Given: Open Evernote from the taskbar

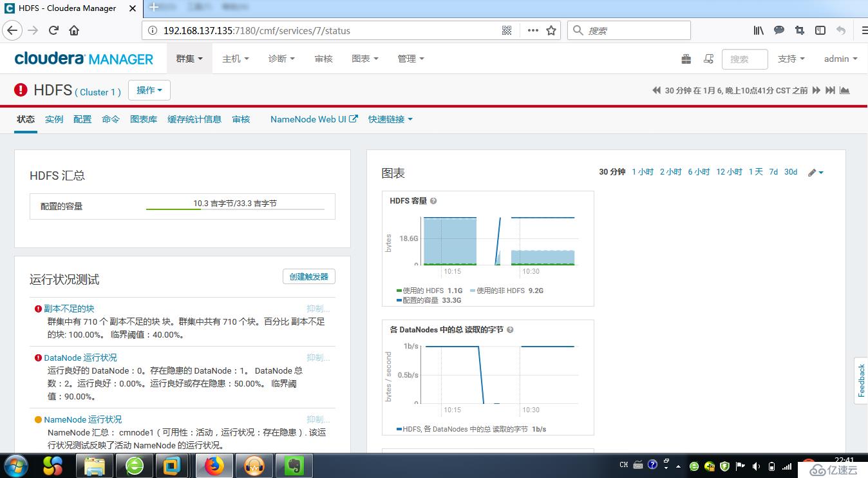Looking at the screenshot, I should (x=294, y=465).
